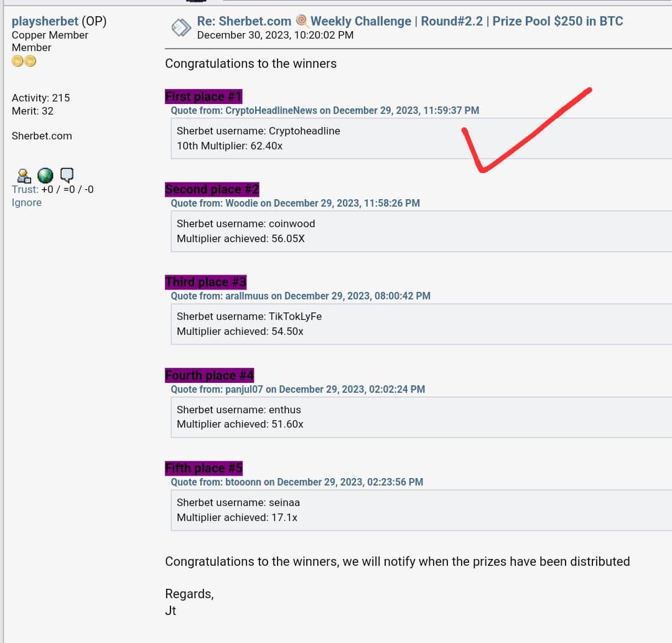
Task: Select 'Second place #2' heading
Action: pyautogui.click(x=212, y=189)
